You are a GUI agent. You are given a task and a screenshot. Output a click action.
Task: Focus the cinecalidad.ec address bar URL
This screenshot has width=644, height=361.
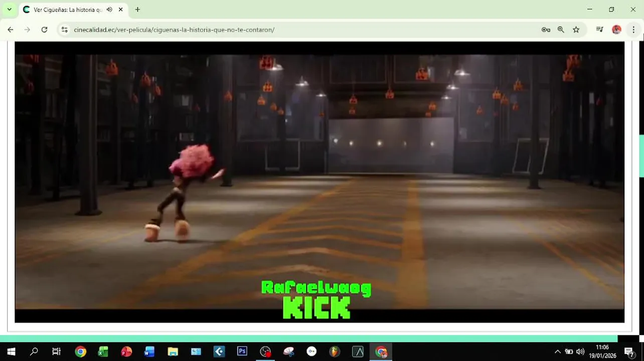point(174,30)
